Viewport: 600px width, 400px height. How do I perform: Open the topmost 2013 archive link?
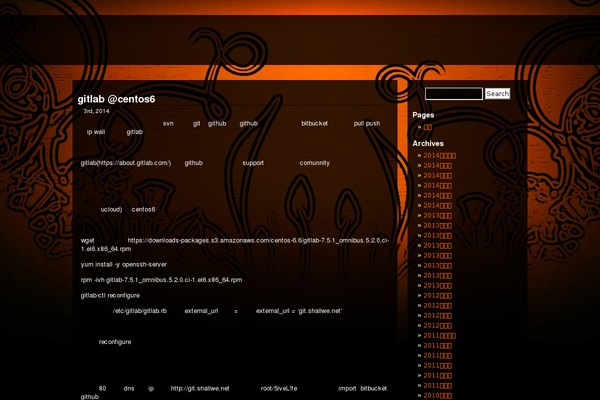(437, 216)
